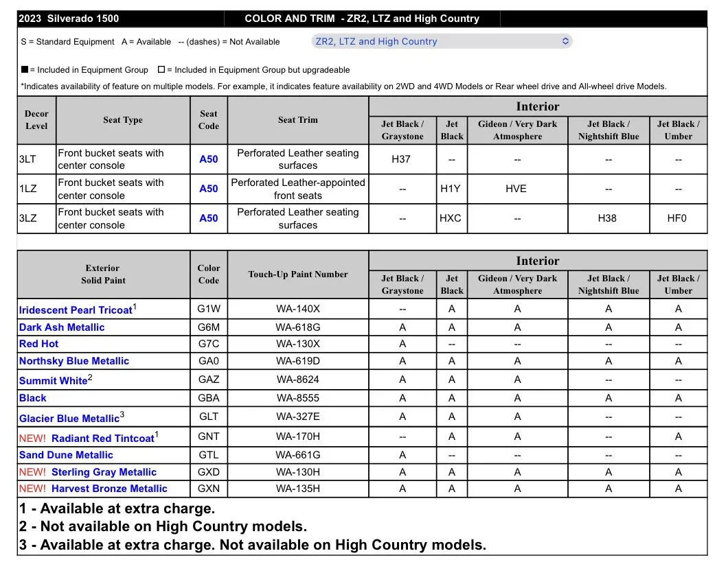This screenshot has width=728, height=573.
Task: Click the Seat Type text in the 1LZ row
Action: [111, 189]
